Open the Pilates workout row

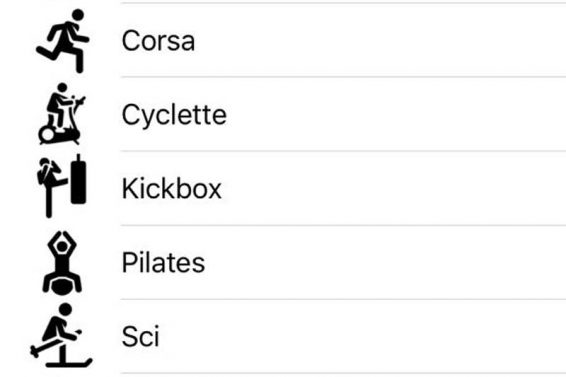[283, 262]
